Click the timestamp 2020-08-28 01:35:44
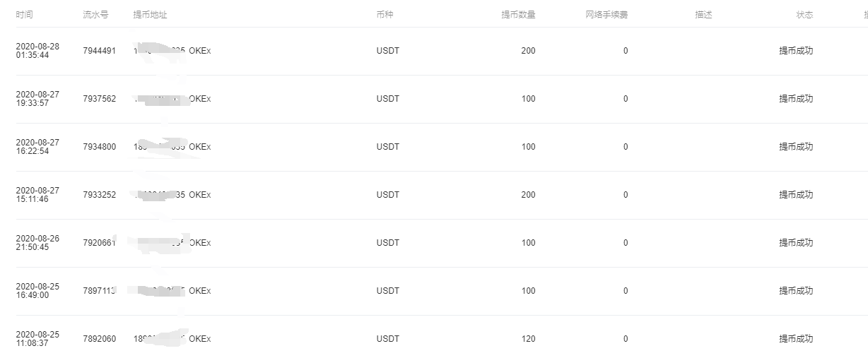This screenshot has height=358, width=868. point(37,51)
